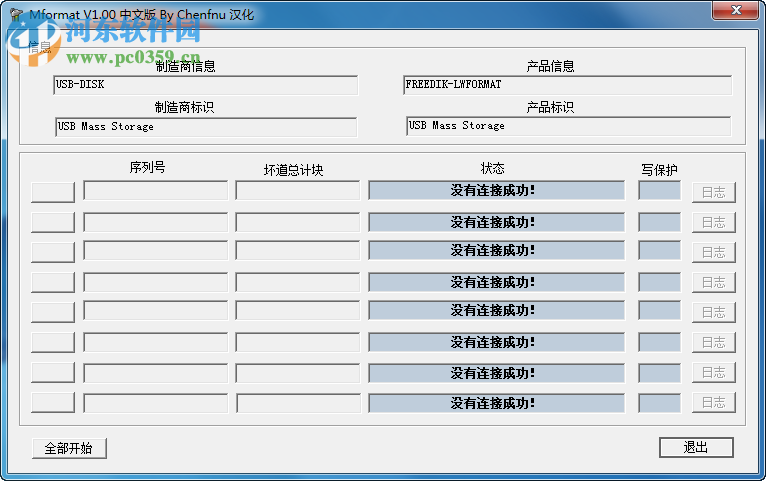The height and width of the screenshot is (481, 766).
Task: Click the second row 没有连接成功! status bar
Action: point(496,222)
